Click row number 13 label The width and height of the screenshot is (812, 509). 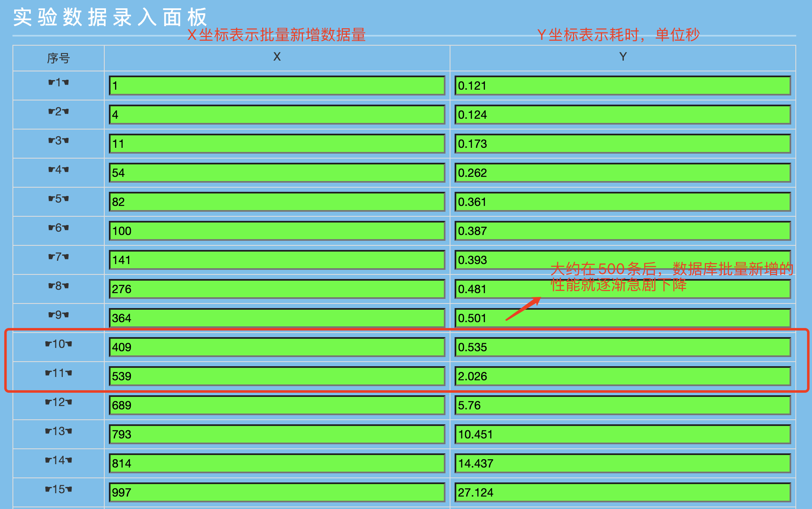(58, 431)
